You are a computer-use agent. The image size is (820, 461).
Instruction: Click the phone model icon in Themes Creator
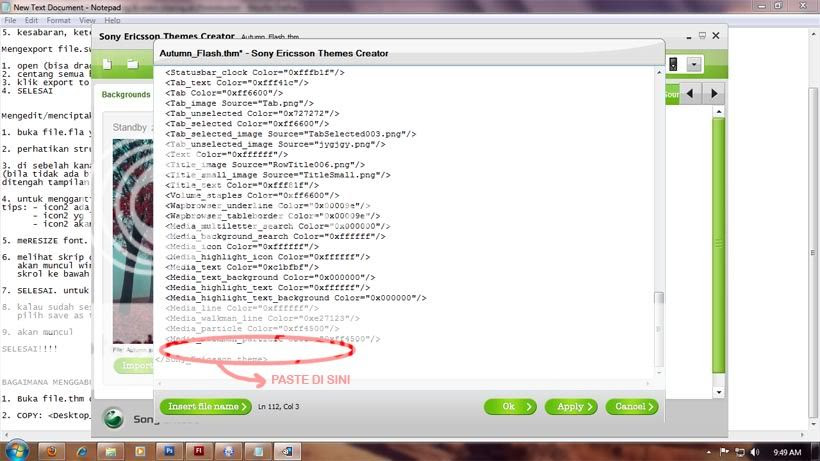click(x=673, y=64)
